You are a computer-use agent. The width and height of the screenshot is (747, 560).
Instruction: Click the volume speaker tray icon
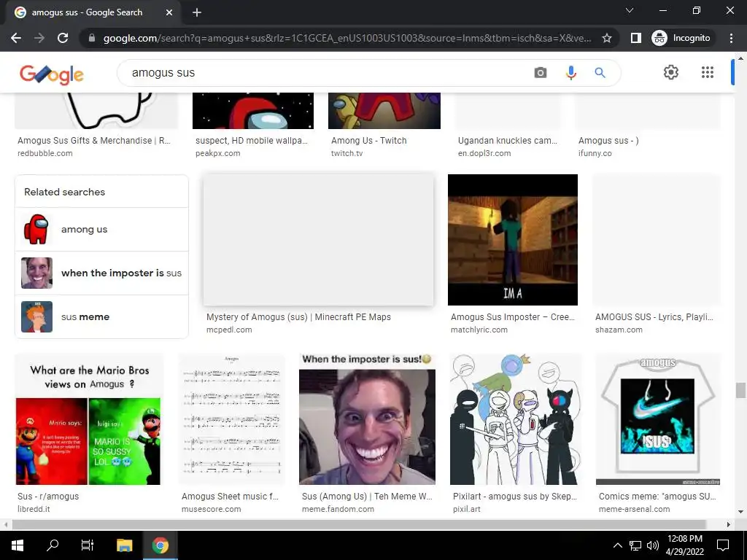coord(652,545)
